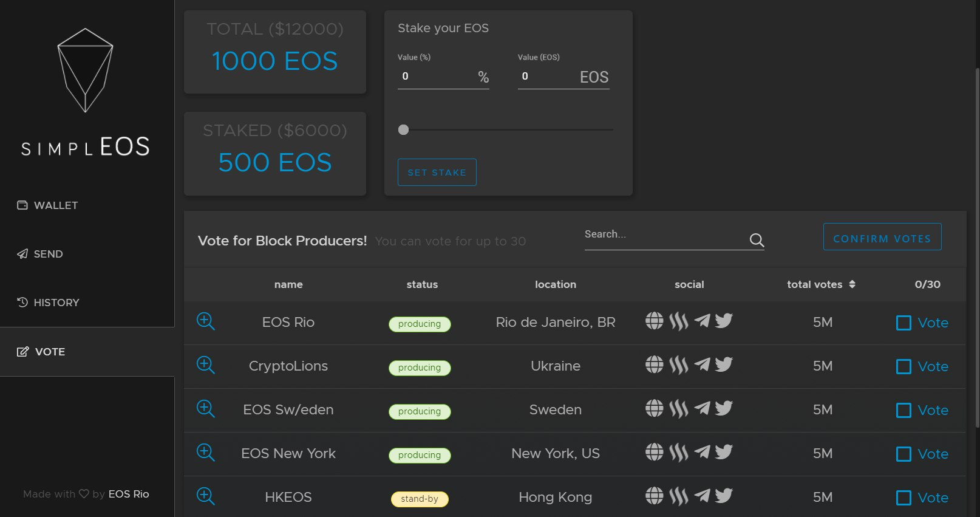Click the Confirm Votes button
Viewport: 980px width, 517px height.
tap(882, 237)
